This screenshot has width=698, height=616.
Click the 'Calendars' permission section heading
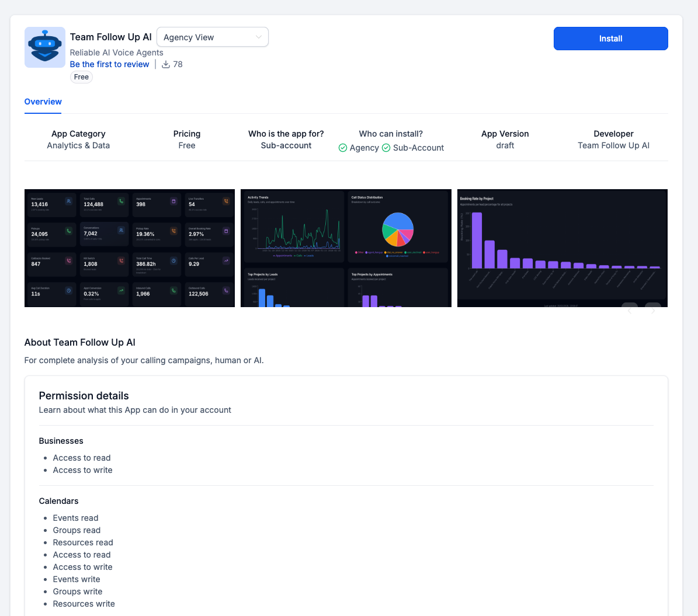[59, 501]
